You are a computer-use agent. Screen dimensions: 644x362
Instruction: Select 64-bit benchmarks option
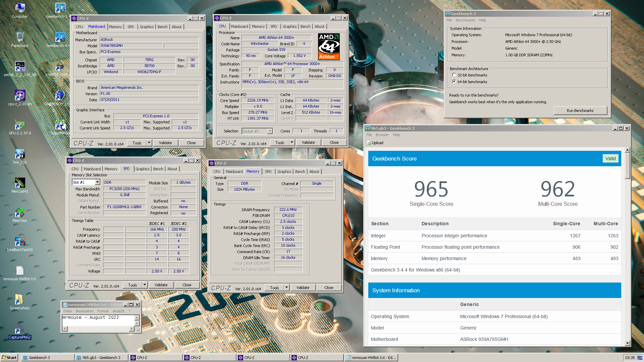[x=454, y=82]
